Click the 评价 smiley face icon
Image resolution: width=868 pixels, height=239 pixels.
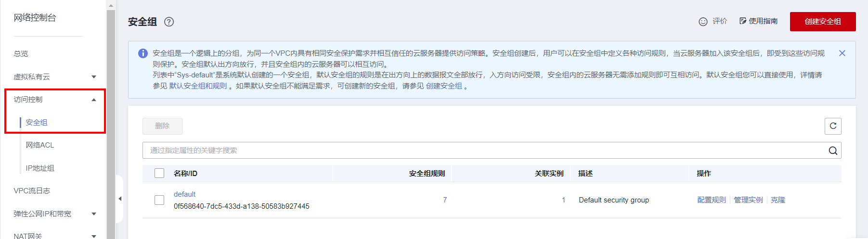click(x=703, y=22)
